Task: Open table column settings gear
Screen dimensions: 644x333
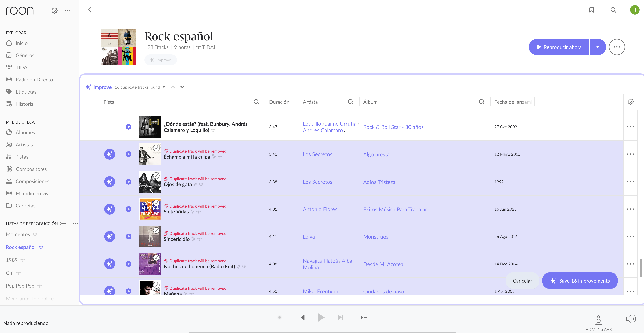Action: (631, 102)
